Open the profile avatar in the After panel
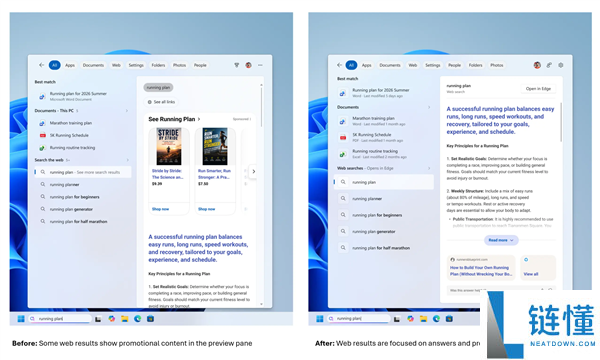 click(537, 65)
